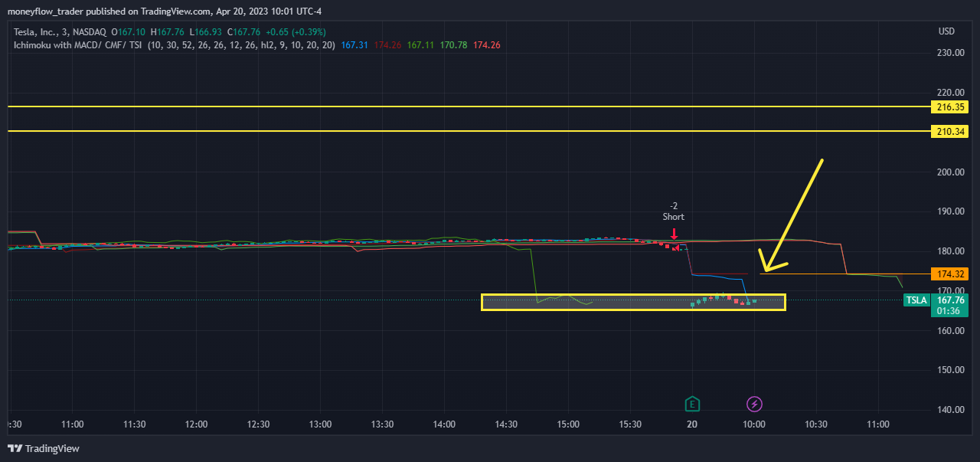
Task: Click the 12:00 time axis label
Action: point(196,424)
